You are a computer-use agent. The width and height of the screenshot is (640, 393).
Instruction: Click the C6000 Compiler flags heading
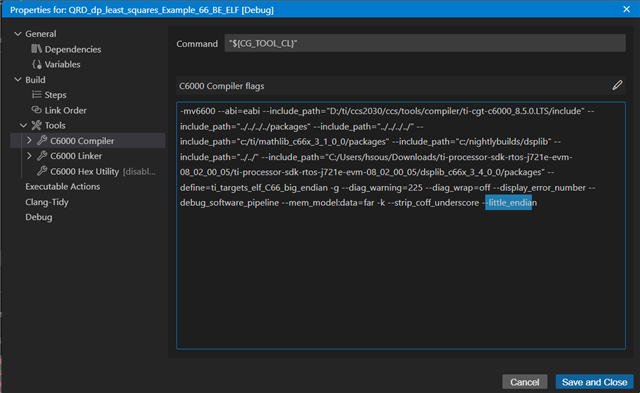222,86
